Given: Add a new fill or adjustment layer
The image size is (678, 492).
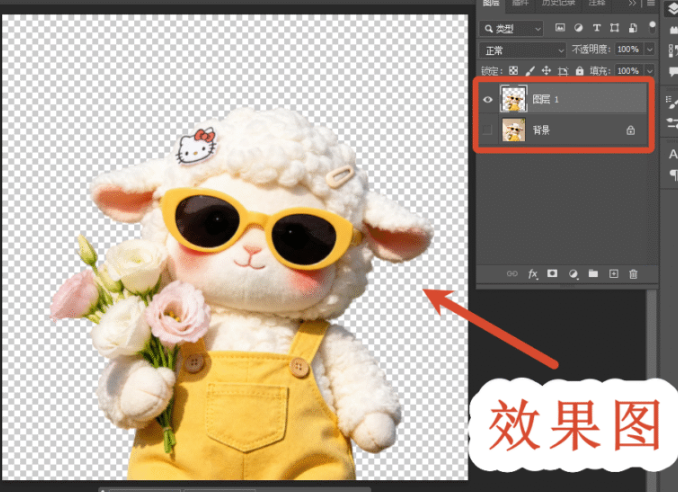Looking at the screenshot, I should [573, 274].
